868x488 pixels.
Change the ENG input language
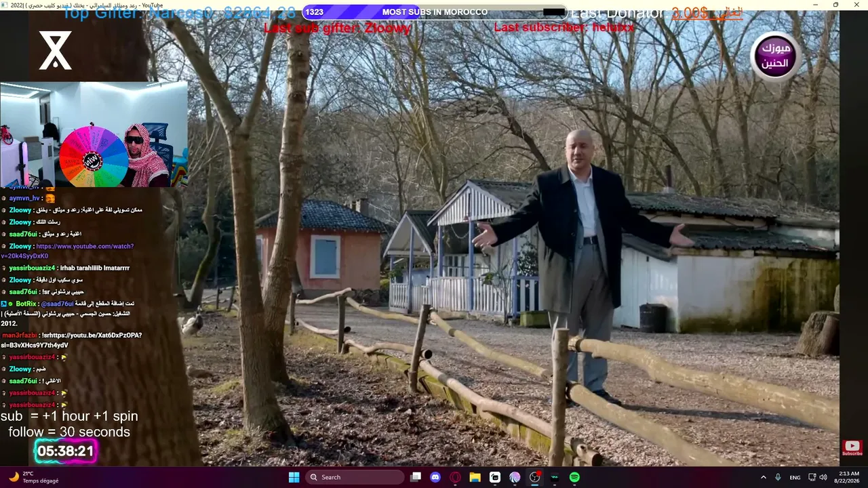click(x=795, y=477)
